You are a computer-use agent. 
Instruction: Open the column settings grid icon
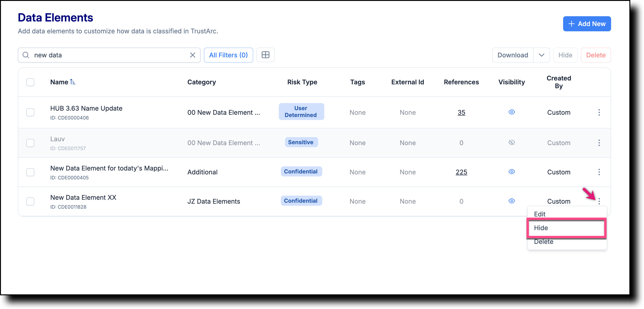[266, 55]
